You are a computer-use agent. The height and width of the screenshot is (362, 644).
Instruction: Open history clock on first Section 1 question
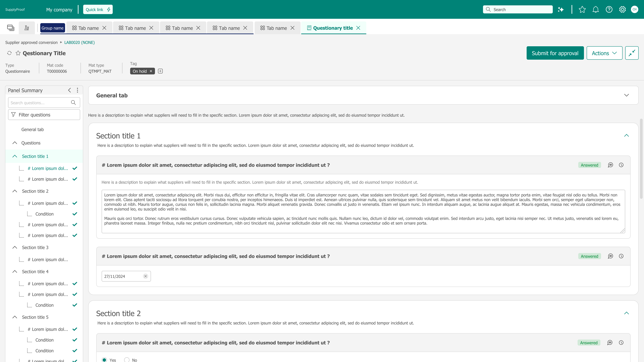(621, 165)
